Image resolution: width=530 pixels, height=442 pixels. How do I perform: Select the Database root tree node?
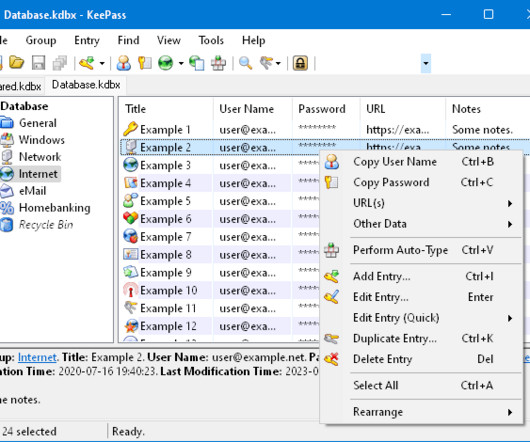24,106
